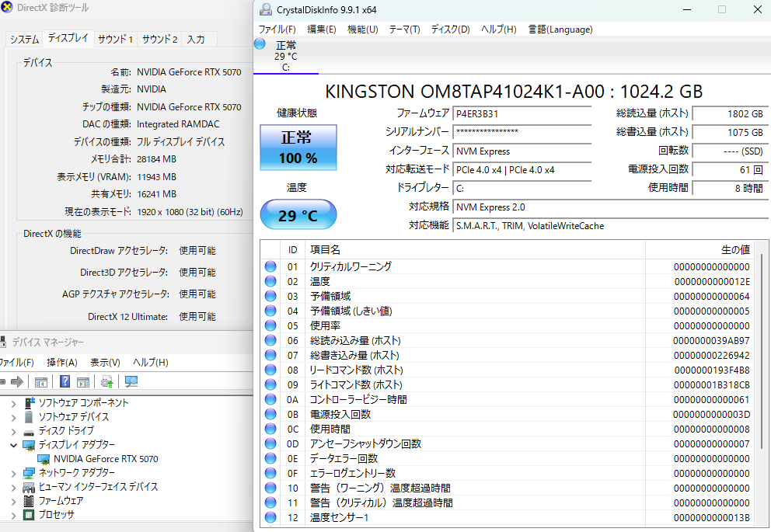The image size is (771, 532).
Task: Click the DirectX diagnostic tool title icon
Action: click(6, 7)
